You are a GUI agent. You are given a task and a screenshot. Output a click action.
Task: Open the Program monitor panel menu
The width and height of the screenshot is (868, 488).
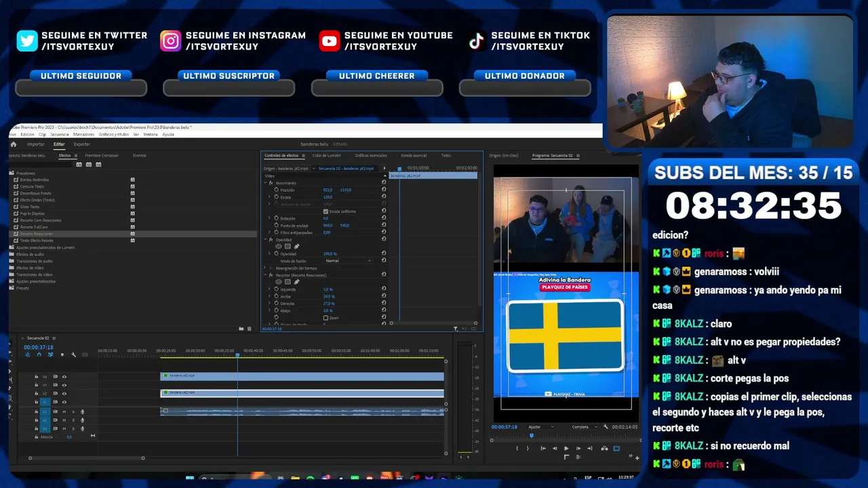pyautogui.click(x=577, y=155)
